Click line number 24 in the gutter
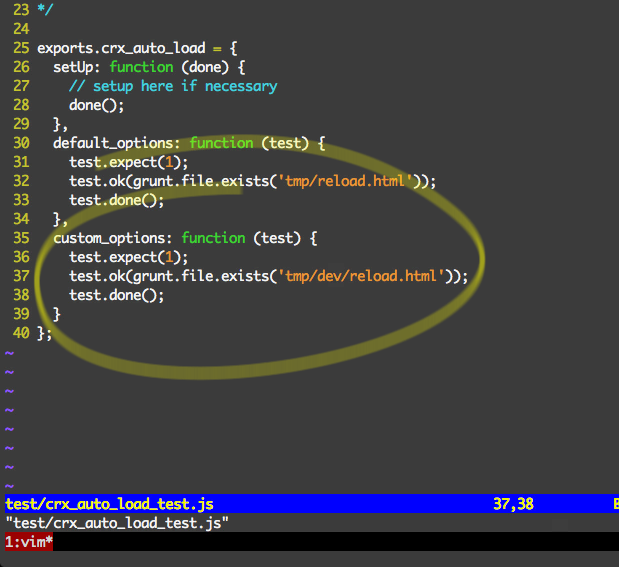The width and height of the screenshot is (619, 567). coord(21,29)
